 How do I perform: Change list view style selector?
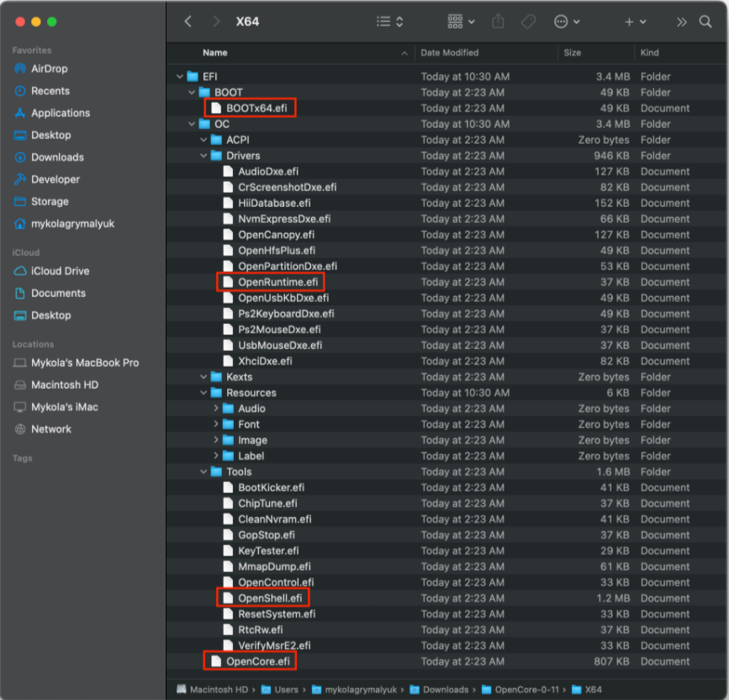390,22
